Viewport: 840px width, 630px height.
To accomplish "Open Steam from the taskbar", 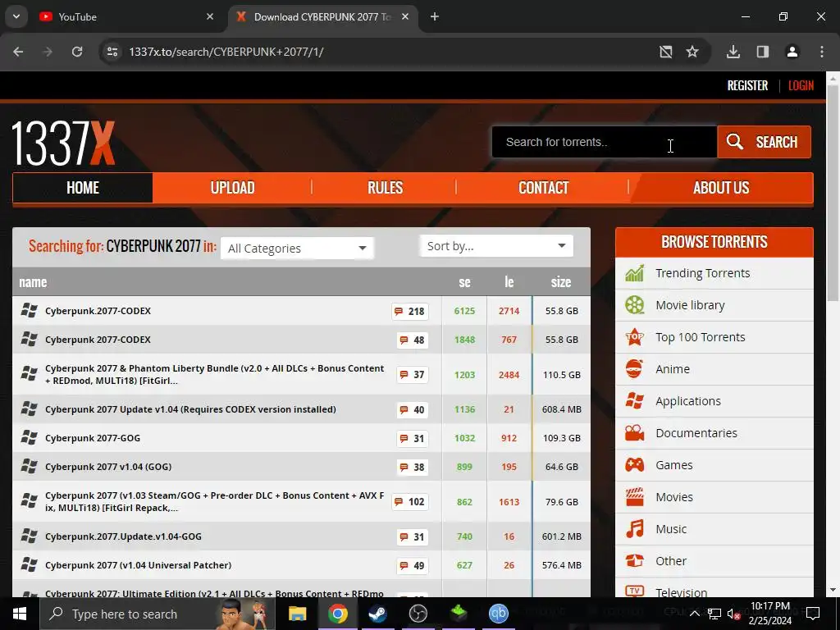I will click(x=378, y=614).
